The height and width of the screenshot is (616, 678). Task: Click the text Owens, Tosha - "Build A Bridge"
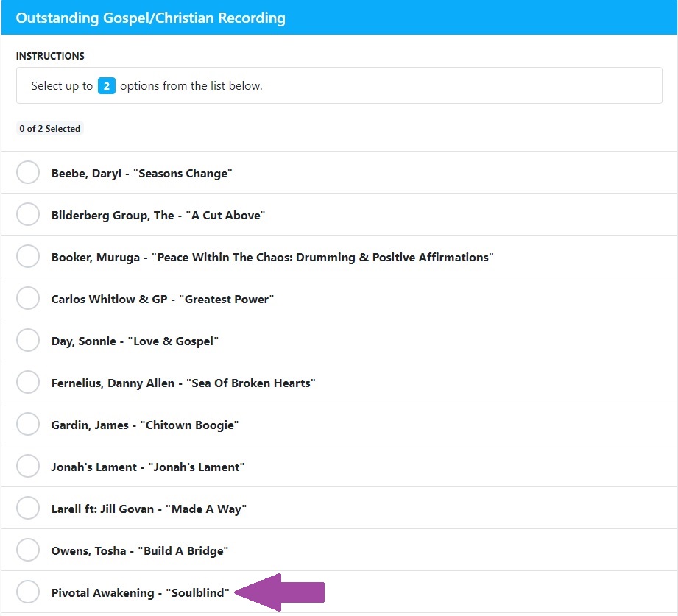tap(140, 550)
